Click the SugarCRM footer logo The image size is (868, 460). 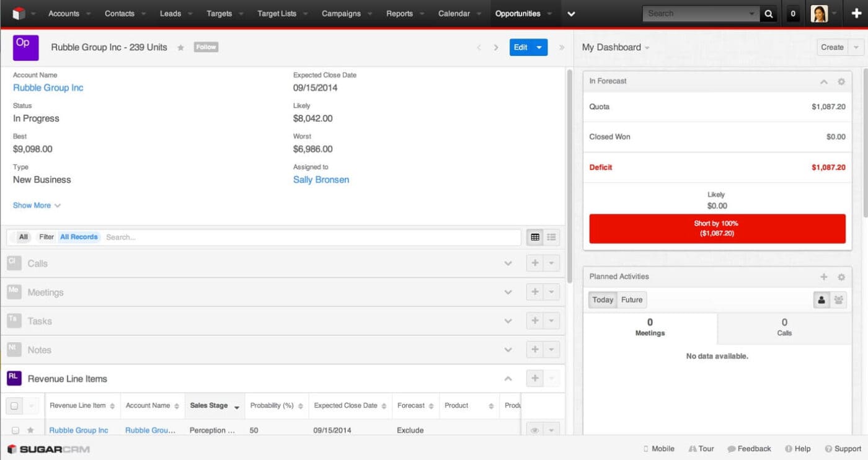(x=48, y=449)
